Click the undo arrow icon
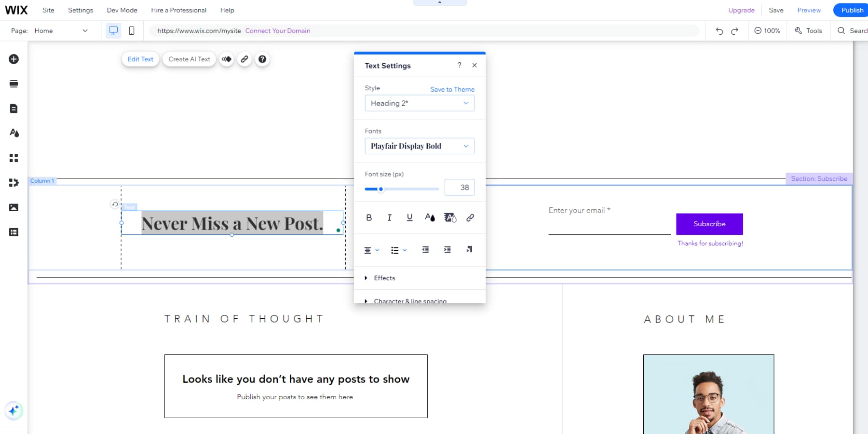The height and width of the screenshot is (434, 868). coord(719,30)
